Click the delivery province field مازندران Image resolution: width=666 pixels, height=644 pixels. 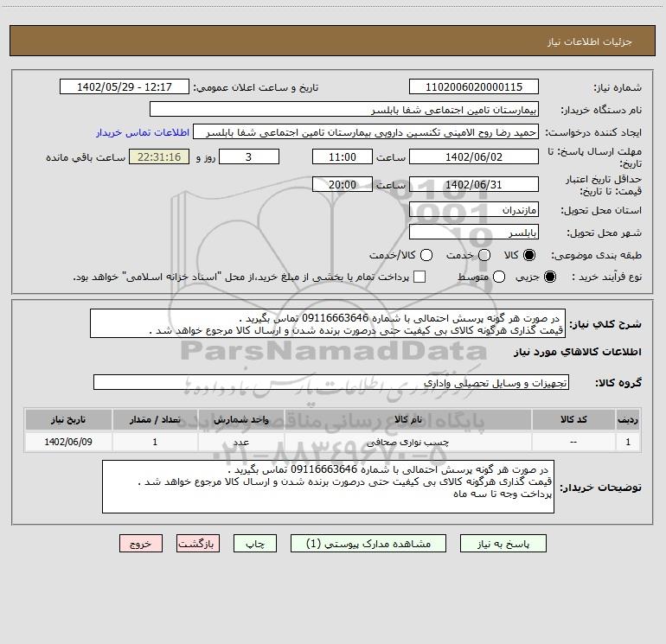[x=474, y=210]
